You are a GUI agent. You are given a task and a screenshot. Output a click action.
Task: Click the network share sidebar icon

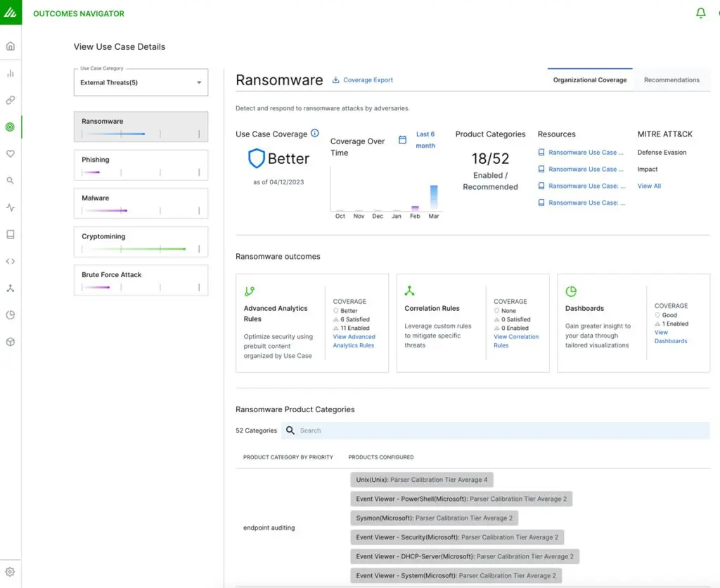(10, 288)
